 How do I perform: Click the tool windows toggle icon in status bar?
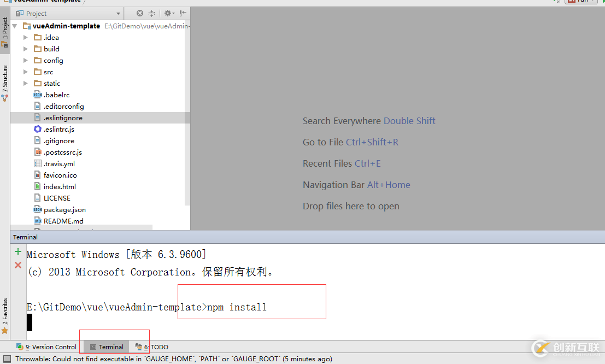coord(7,359)
